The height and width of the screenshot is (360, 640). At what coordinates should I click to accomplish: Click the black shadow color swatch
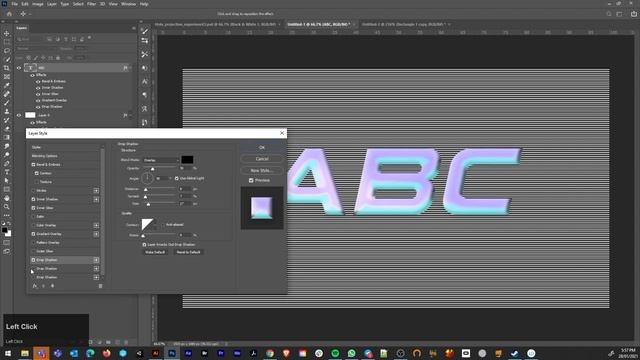coord(187,160)
